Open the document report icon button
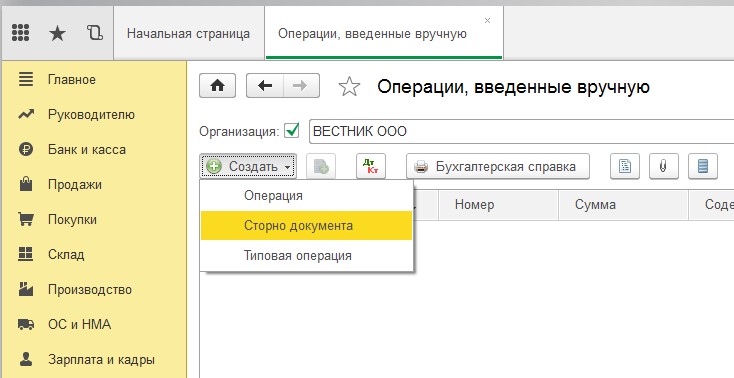 (x=625, y=166)
